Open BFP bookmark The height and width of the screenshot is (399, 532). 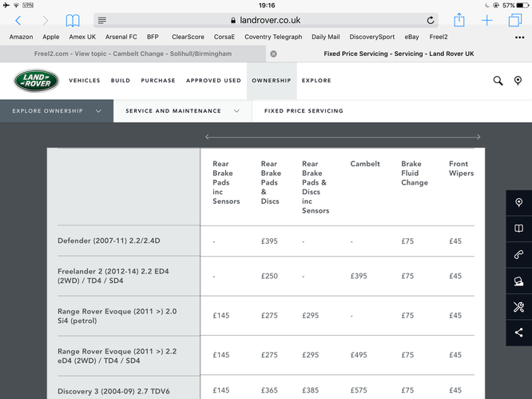153,37
